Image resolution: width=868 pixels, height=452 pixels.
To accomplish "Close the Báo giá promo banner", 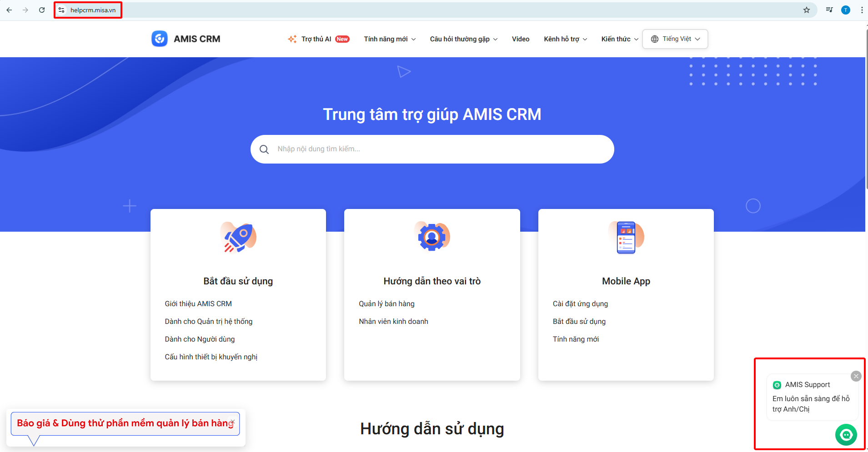I will pos(233,421).
